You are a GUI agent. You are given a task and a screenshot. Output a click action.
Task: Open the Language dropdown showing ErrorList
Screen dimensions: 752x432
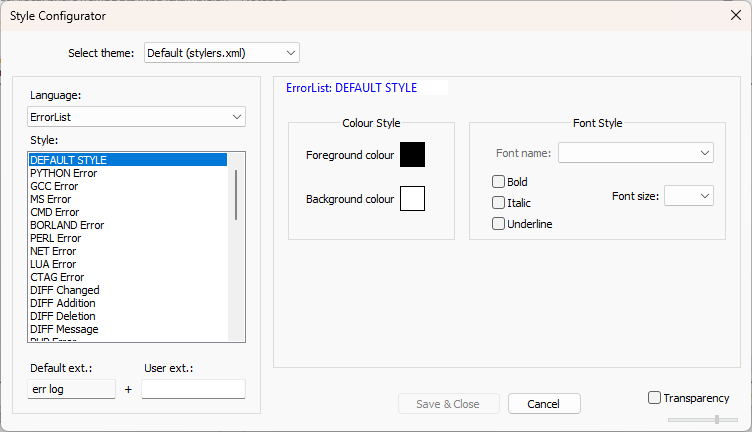136,117
